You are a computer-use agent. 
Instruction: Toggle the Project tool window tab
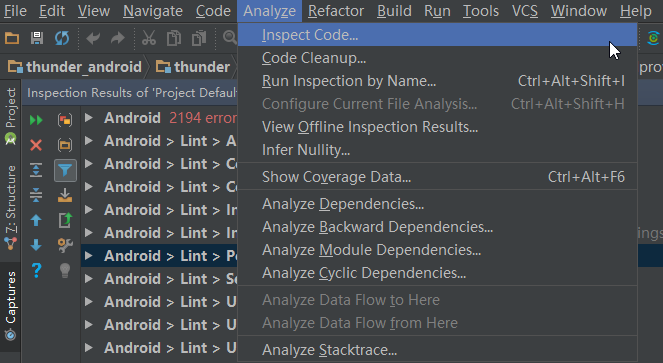click(x=11, y=116)
